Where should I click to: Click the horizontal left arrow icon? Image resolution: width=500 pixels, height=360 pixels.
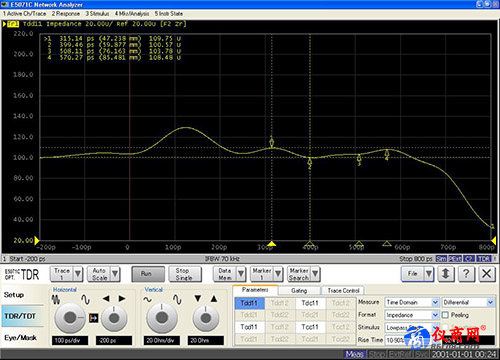tap(106, 299)
